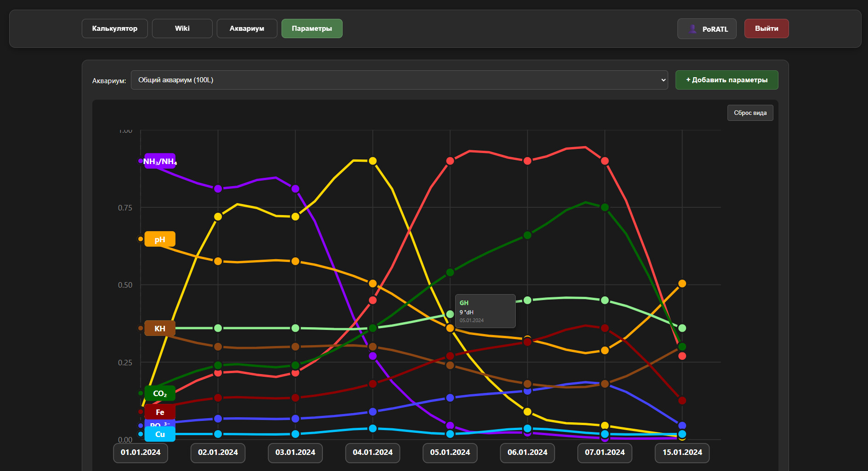The height and width of the screenshot is (471, 868).
Task: Click the Добавить параметры button
Action: click(x=727, y=80)
